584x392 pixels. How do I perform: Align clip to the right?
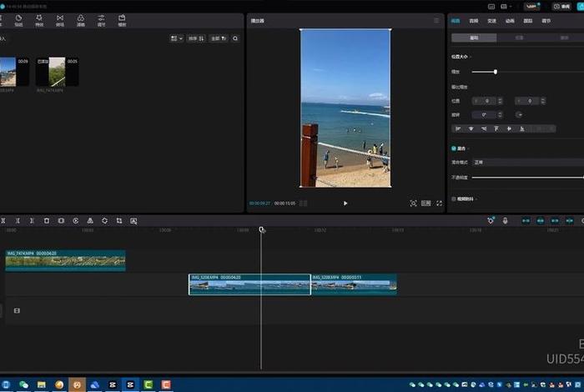(x=484, y=128)
